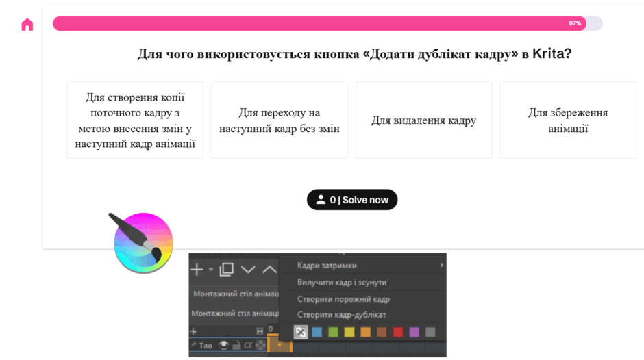Click the add layer plus icon
Viewport: 644px width, 360px height.
coord(197,270)
